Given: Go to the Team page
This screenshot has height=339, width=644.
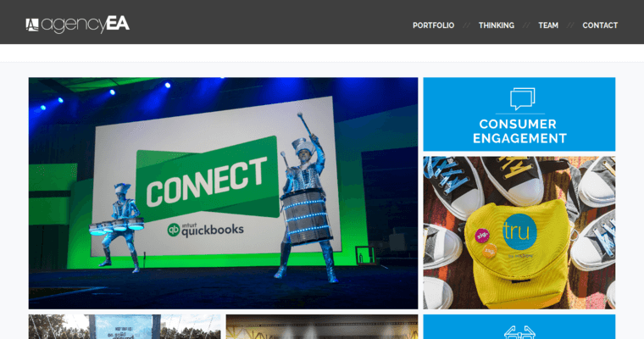Looking at the screenshot, I should tap(548, 25).
